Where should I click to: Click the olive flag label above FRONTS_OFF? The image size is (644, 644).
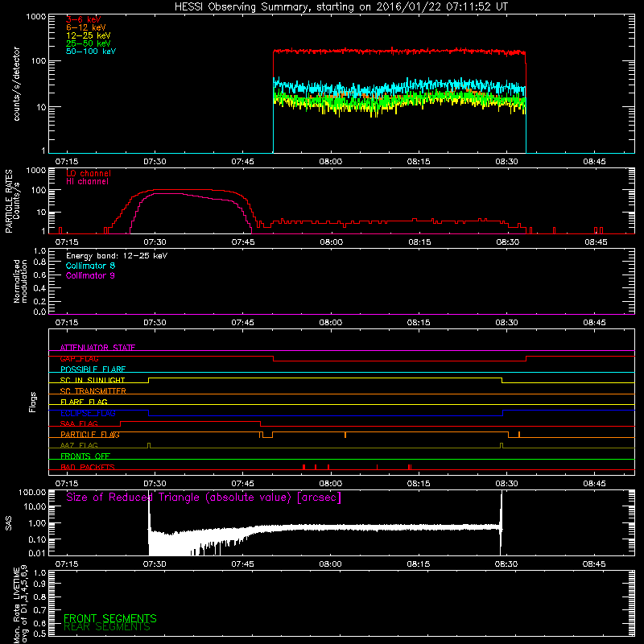[79, 445]
